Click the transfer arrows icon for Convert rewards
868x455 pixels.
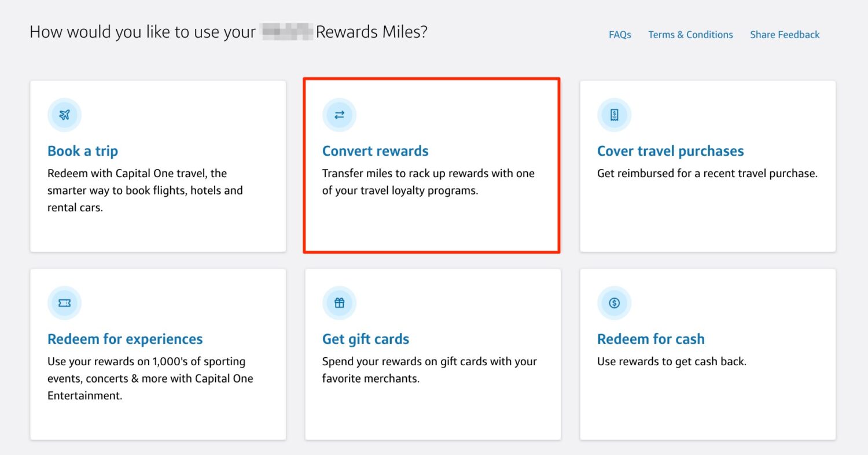(339, 115)
